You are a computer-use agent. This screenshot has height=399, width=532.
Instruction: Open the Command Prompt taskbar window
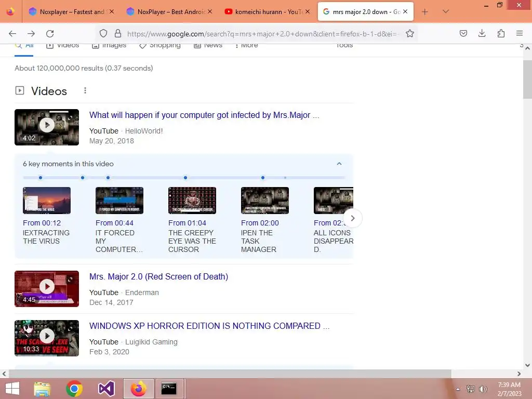(x=169, y=389)
